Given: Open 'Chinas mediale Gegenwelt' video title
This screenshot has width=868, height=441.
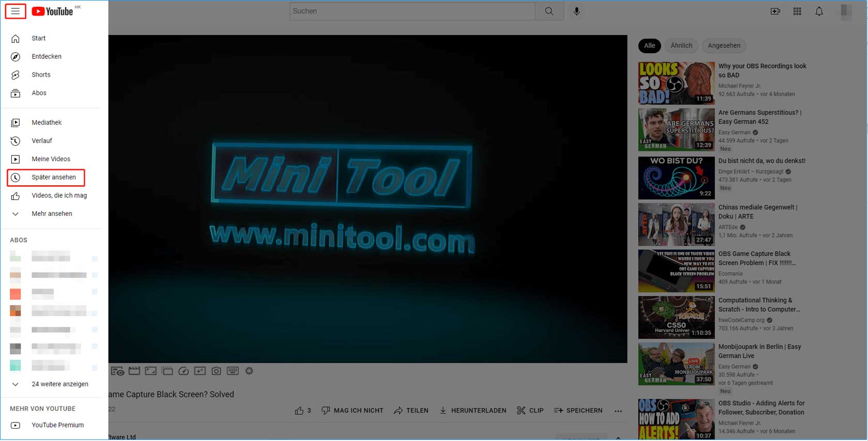Looking at the screenshot, I should point(757,212).
